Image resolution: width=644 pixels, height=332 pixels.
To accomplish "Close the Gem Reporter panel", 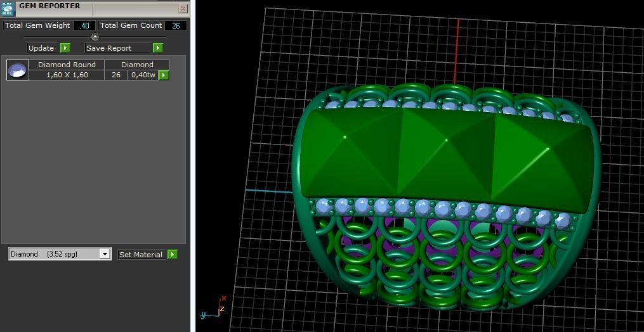I will [183, 9].
